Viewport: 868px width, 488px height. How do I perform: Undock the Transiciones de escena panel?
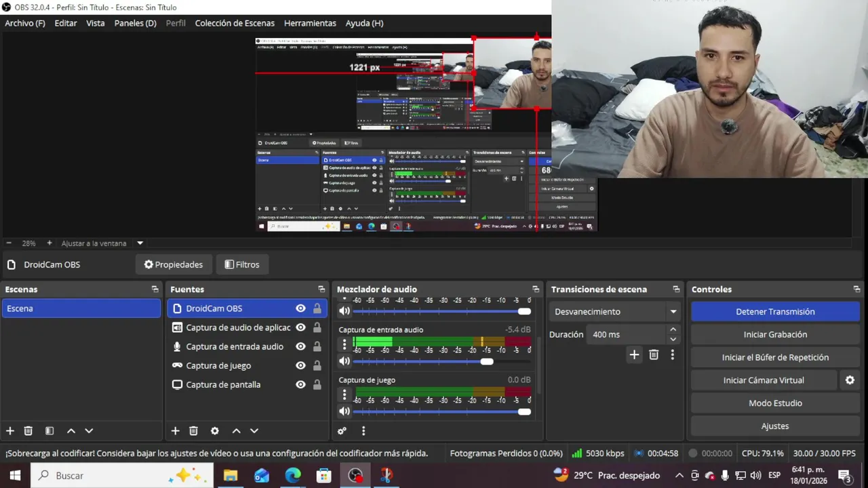pyautogui.click(x=676, y=289)
